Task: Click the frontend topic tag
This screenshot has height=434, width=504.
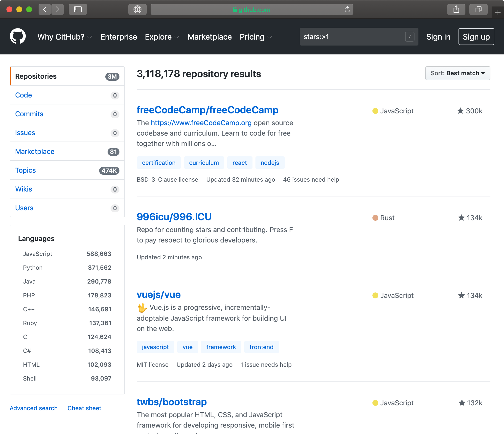Action: pyautogui.click(x=261, y=347)
